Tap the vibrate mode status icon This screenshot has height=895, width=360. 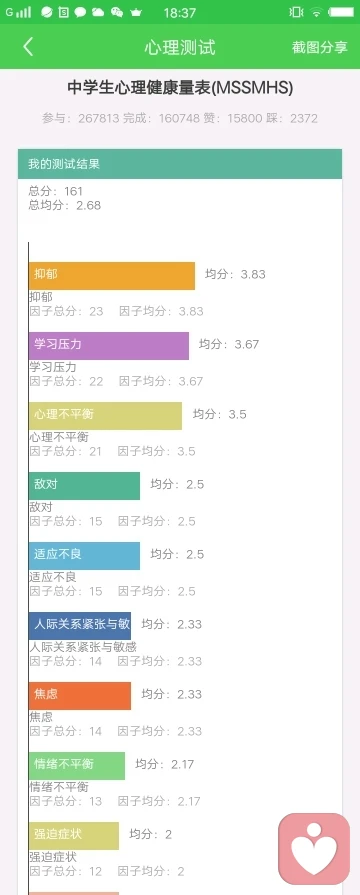click(x=296, y=12)
